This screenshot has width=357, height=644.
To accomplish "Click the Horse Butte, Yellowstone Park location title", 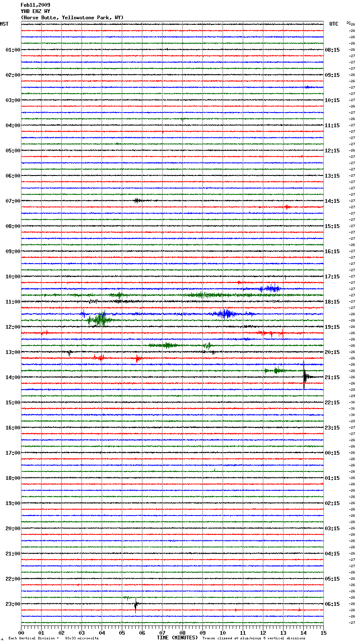I will 72,18.
